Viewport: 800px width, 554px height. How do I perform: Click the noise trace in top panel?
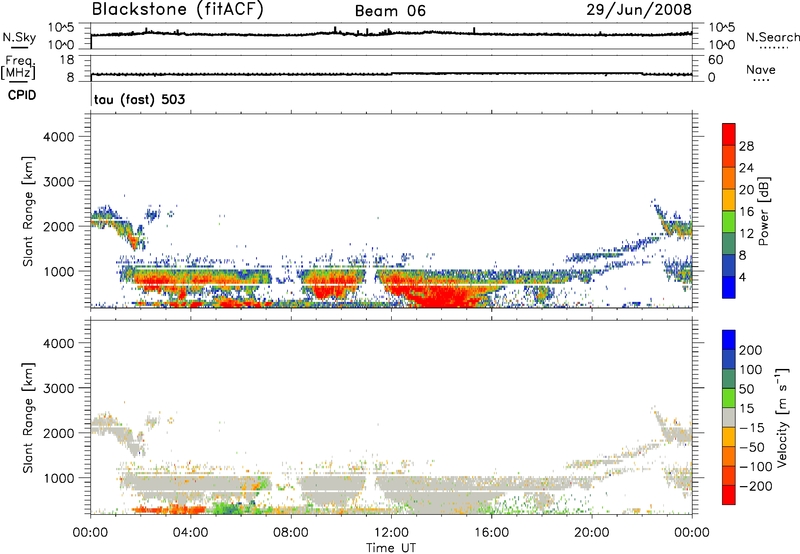[391, 34]
